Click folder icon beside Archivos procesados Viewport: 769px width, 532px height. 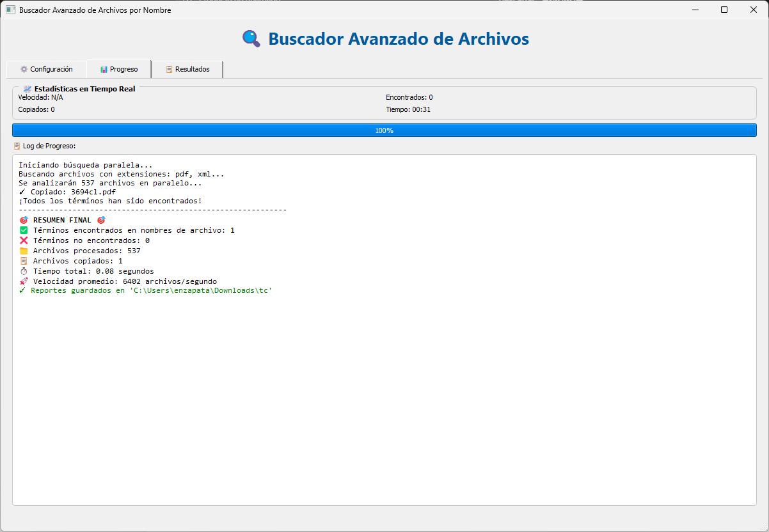click(24, 251)
